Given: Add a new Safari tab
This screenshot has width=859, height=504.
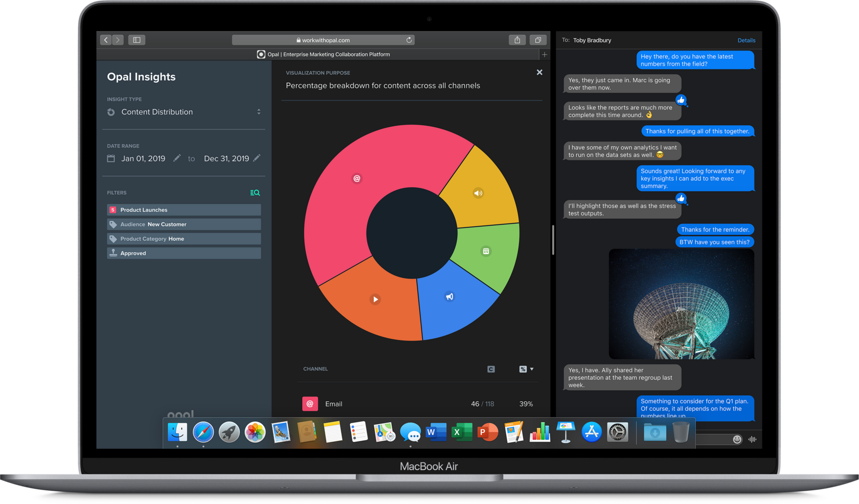Looking at the screenshot, I should pos(545,54).
